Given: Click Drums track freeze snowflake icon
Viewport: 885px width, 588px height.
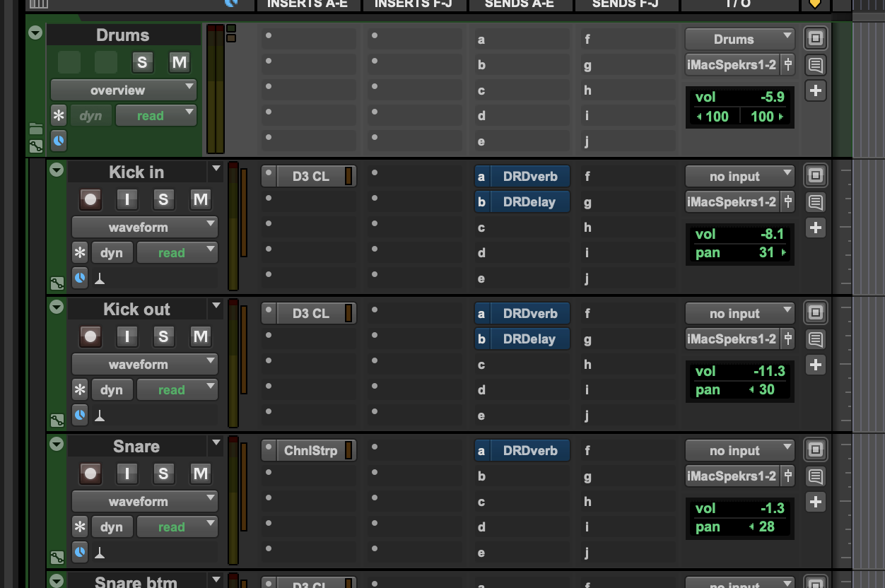Looking at the screenshot, I should pos(59,116).
